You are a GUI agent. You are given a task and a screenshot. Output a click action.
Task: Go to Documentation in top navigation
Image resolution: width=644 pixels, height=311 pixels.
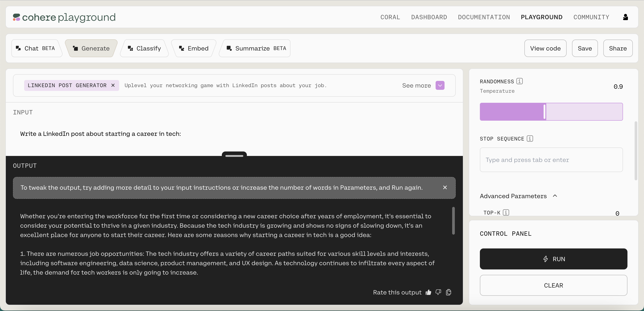pos(484,17)
